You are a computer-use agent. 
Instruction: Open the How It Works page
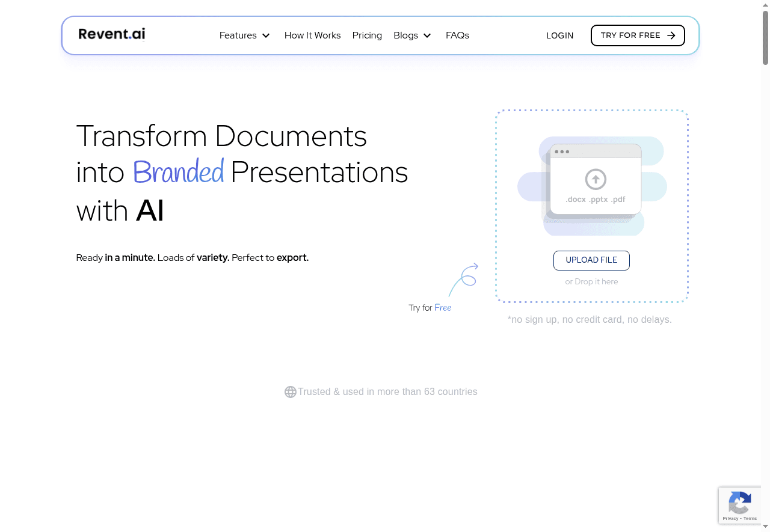coord(312,35)
